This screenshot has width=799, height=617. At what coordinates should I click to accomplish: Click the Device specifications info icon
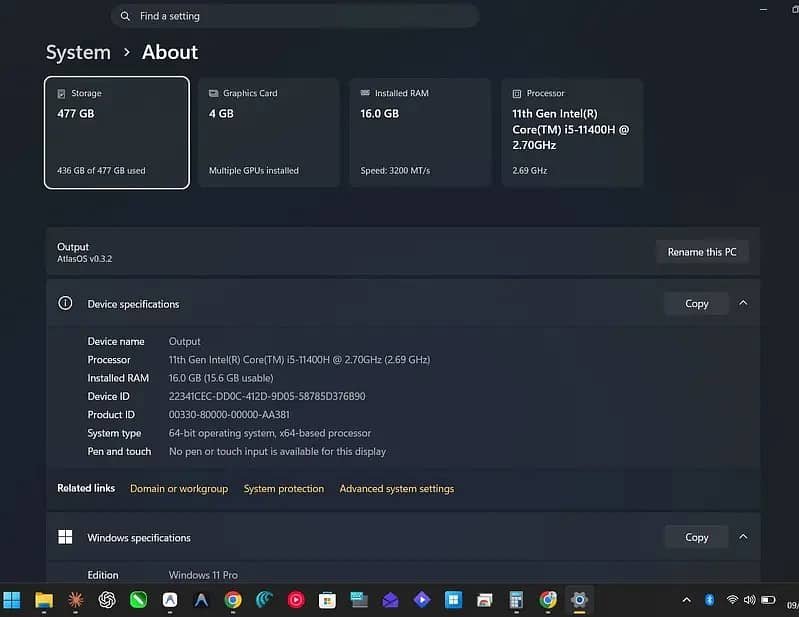tap(65, 303)
